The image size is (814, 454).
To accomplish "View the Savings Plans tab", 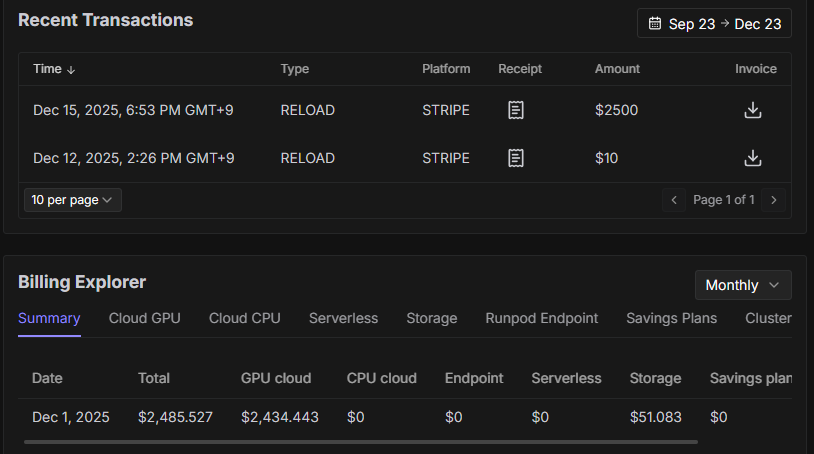I will coord(671,318).
